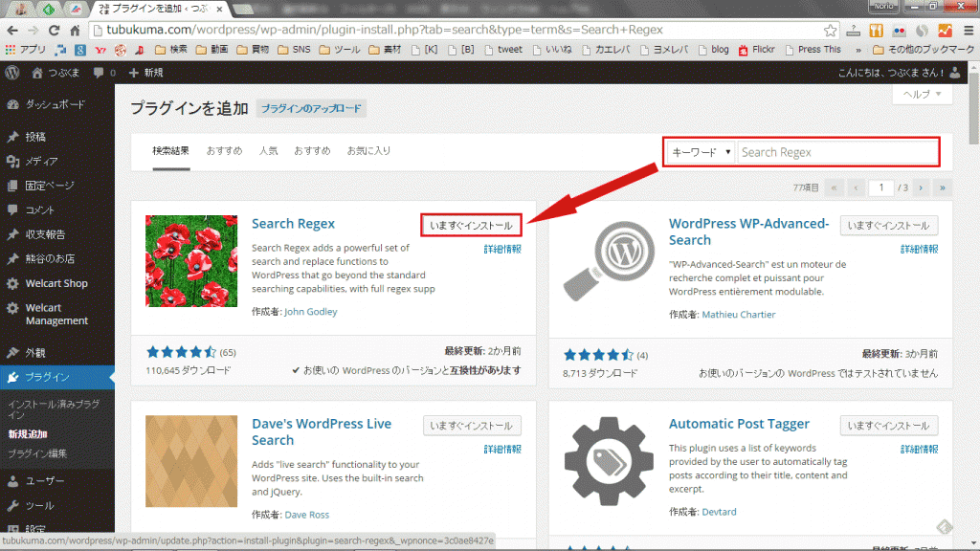Image resolution: width=980 pixels, height=551 pixels.
Task: Click the WordPress logo in admin bar
Action: coord(11,73)
